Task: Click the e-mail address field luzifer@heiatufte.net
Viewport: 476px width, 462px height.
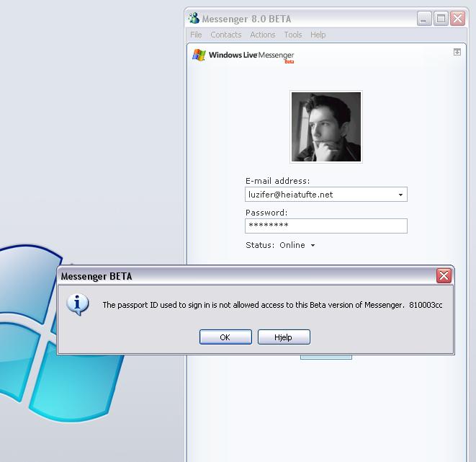Action: coord(326,195)
